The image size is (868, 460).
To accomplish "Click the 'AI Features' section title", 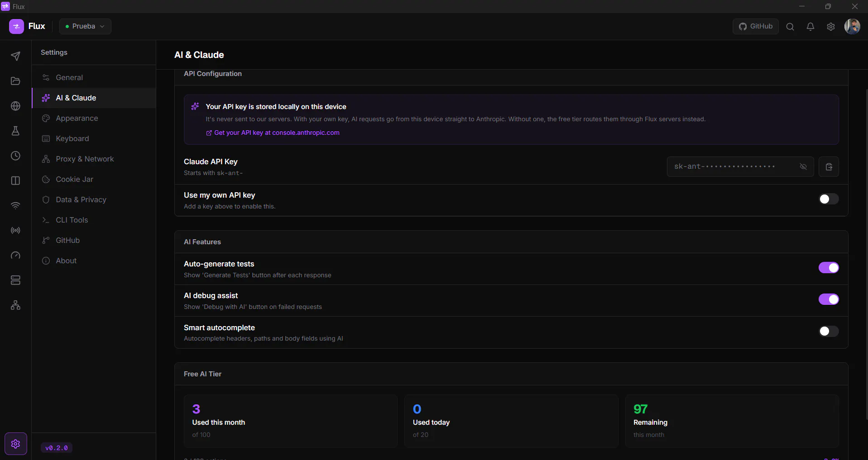I will pyautogui.click(x=202, y=242).
